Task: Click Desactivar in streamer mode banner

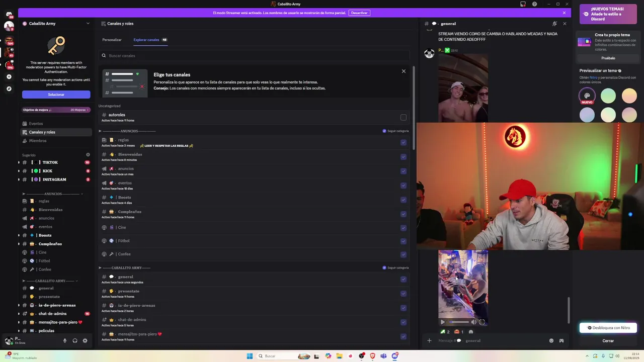Action: click(x=359, y=13)
